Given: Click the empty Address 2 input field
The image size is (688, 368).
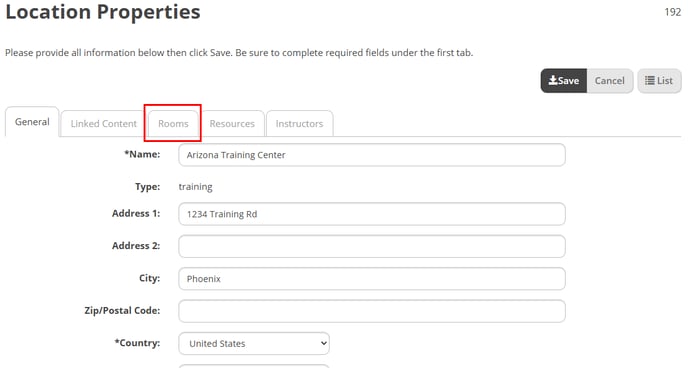Looking at the screenshot, I should tap(372, 247).
